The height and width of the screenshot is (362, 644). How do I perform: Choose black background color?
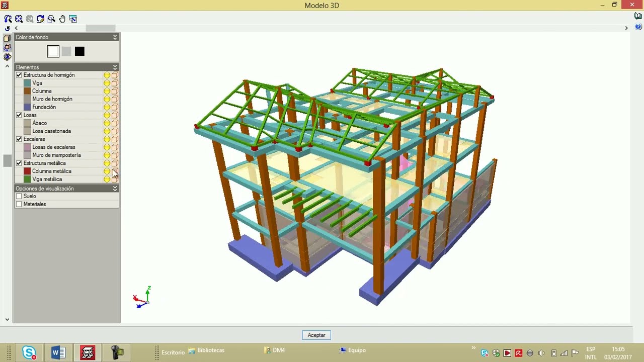pyautogui.click(x=79, y=51)
